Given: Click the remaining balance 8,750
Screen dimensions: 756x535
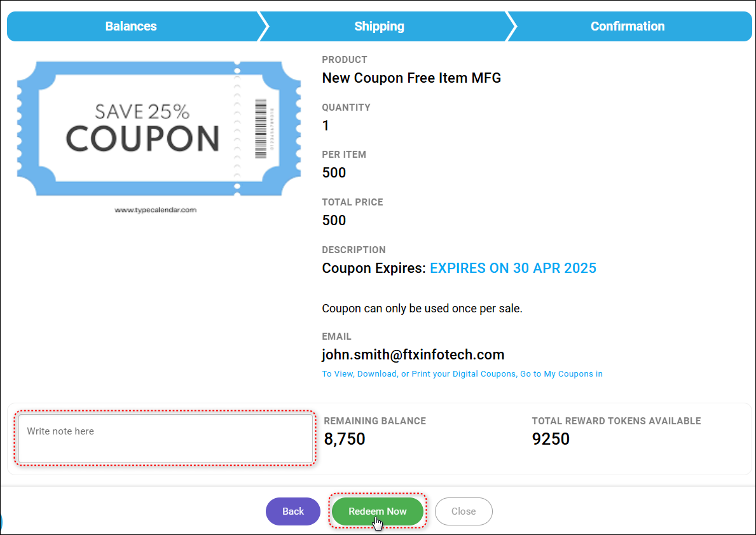Looking at the screenshot, I should (x=345, y=439).
